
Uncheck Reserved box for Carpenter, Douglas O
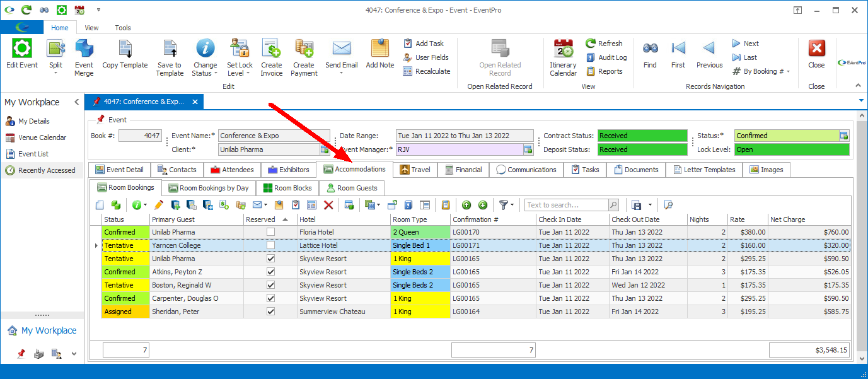point(271,298)
